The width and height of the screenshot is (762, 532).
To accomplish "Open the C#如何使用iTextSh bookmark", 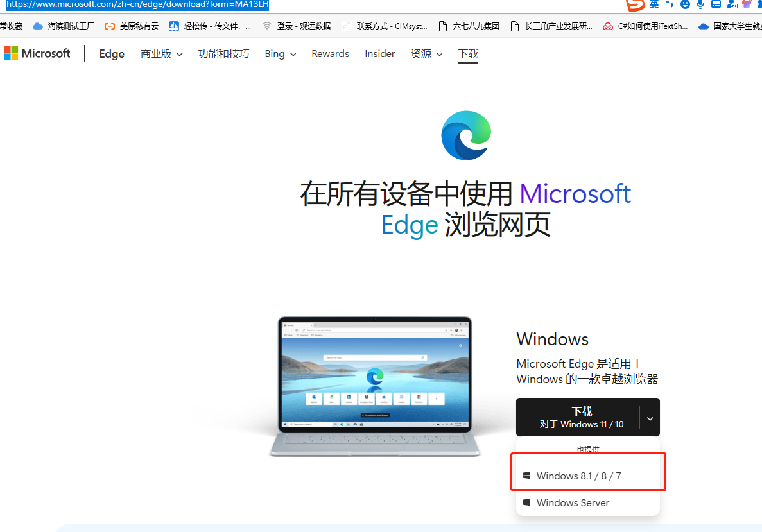I will tap(645, 26).
